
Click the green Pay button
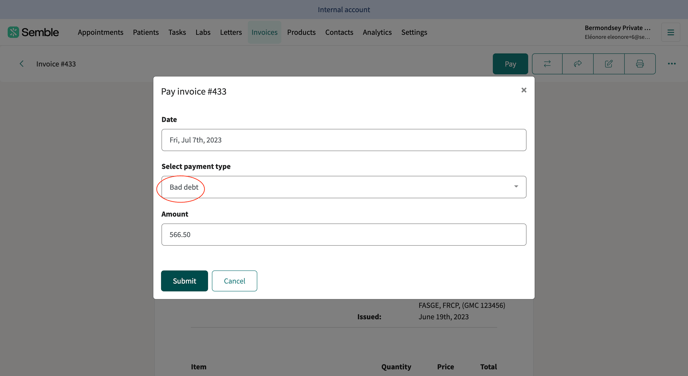[x=510, y=64]
